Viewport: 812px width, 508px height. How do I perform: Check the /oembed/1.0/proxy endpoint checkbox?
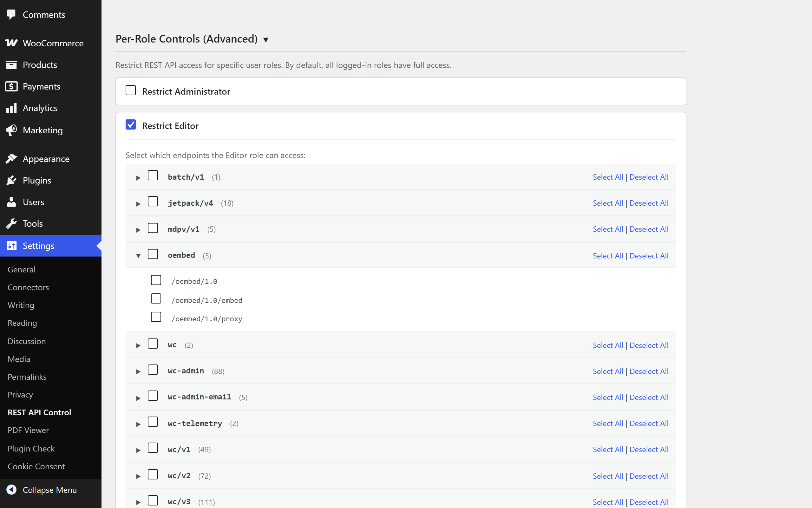click(156, 317)
